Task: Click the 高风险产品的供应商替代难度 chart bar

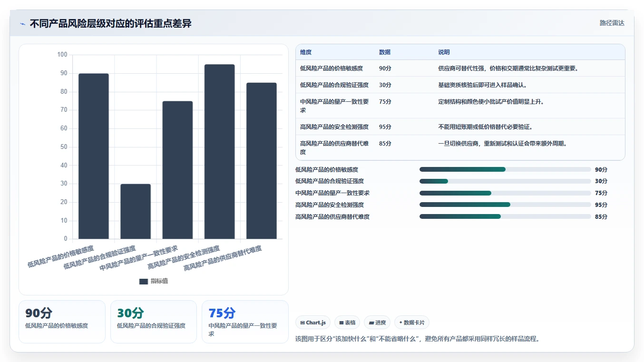Action: coord(262,161)
